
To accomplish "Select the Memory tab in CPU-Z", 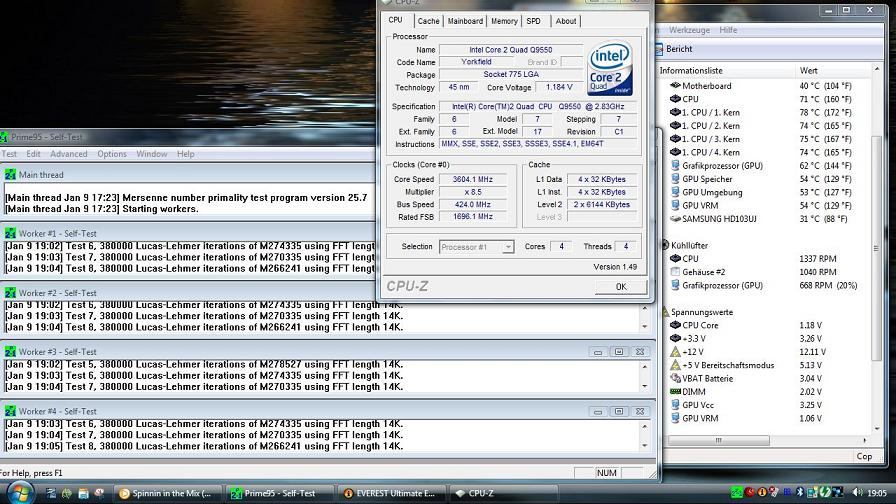I will click(504, 21).
